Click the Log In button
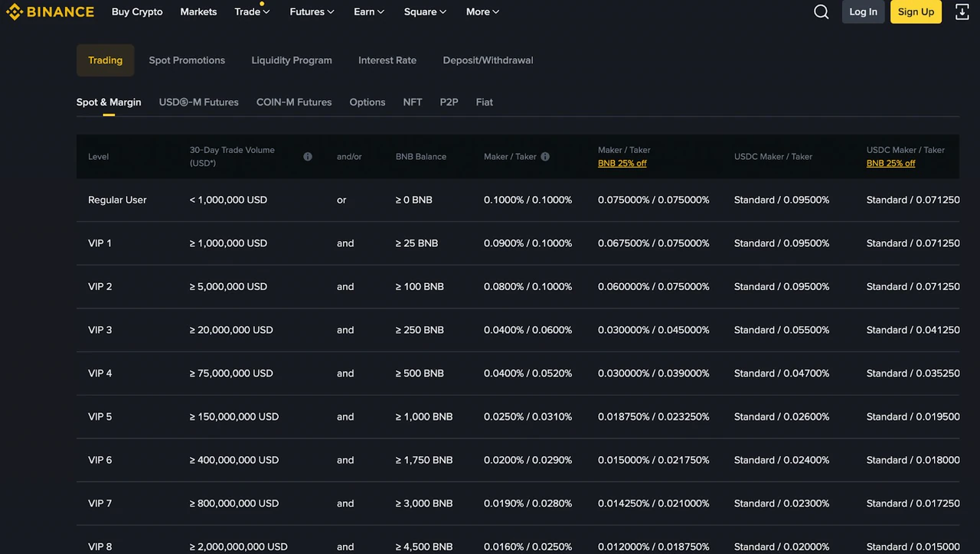980x554 pixels. coord(863,11)
